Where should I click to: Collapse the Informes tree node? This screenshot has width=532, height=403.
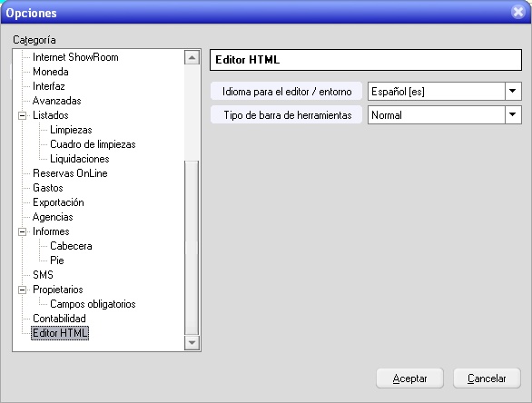(22, 232)
